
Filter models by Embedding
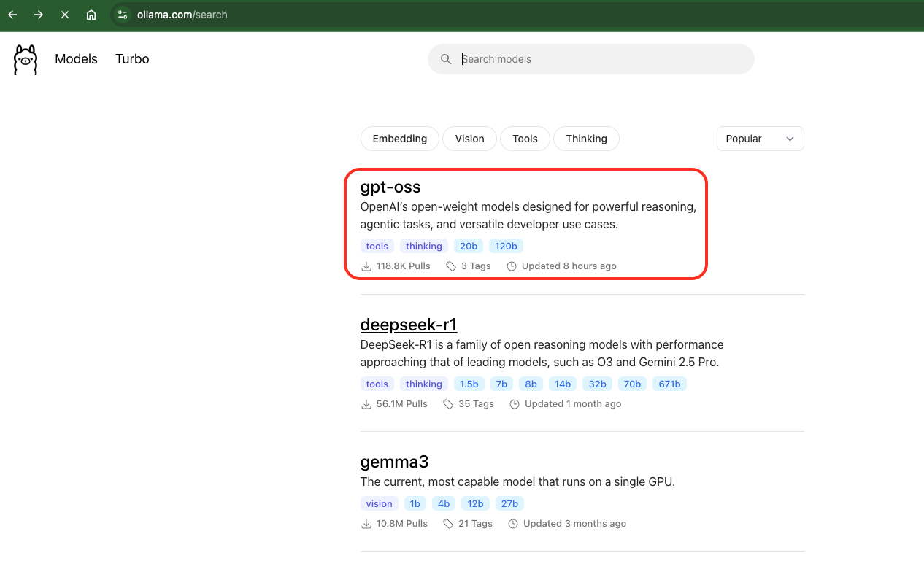pos(399,139)
